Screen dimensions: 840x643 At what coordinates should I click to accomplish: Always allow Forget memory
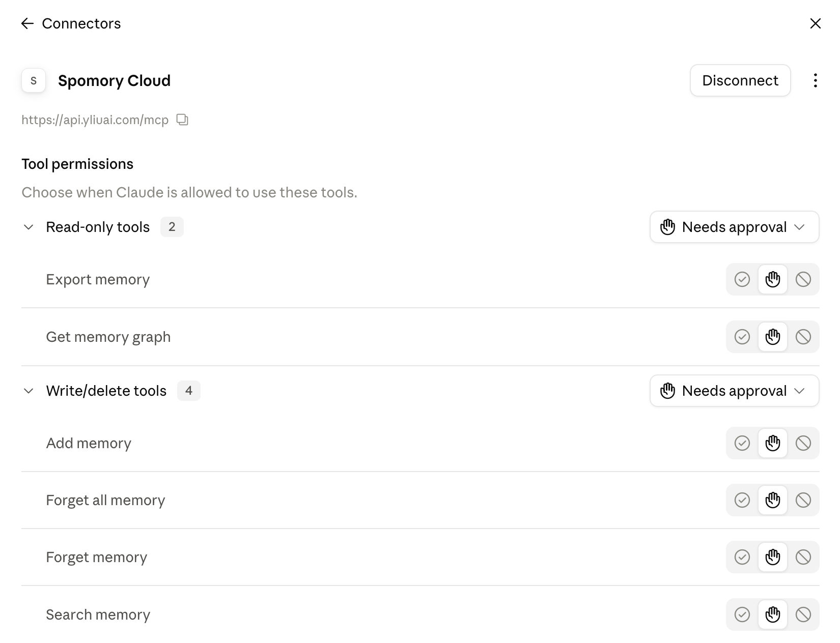point(742,557)
